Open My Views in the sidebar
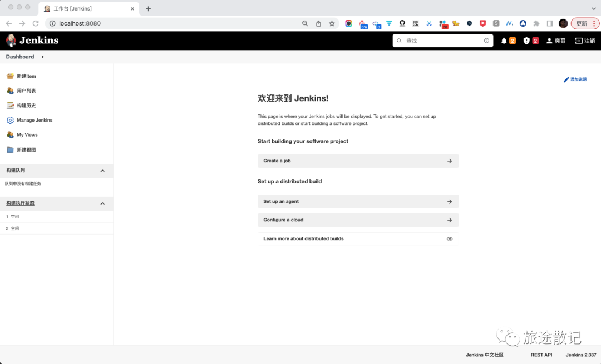601x364 pixels. (27, 134)
